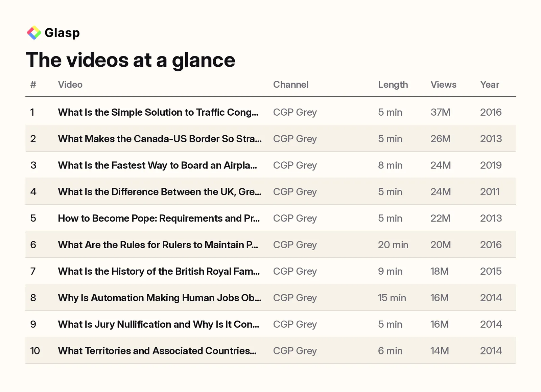Click CGP Grey in the Territories row
The height and width of the screenshot is (392, 541).
295,351
